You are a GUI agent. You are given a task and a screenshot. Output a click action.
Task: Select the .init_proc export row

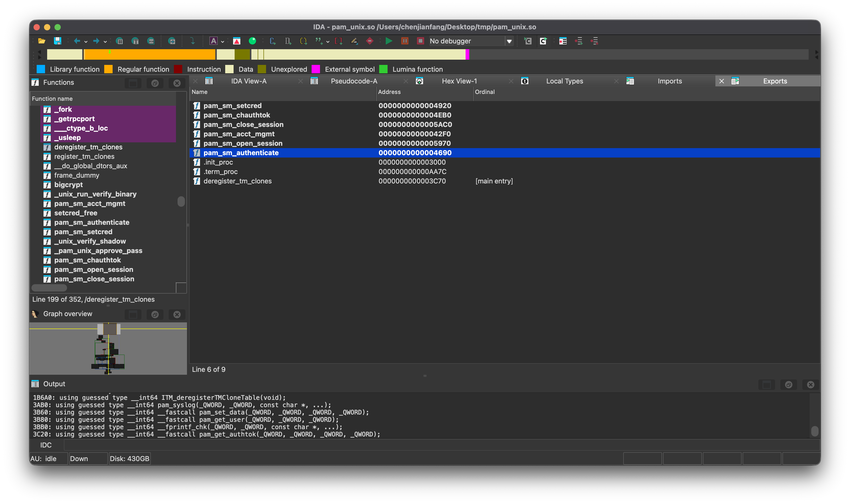[505, 162]
